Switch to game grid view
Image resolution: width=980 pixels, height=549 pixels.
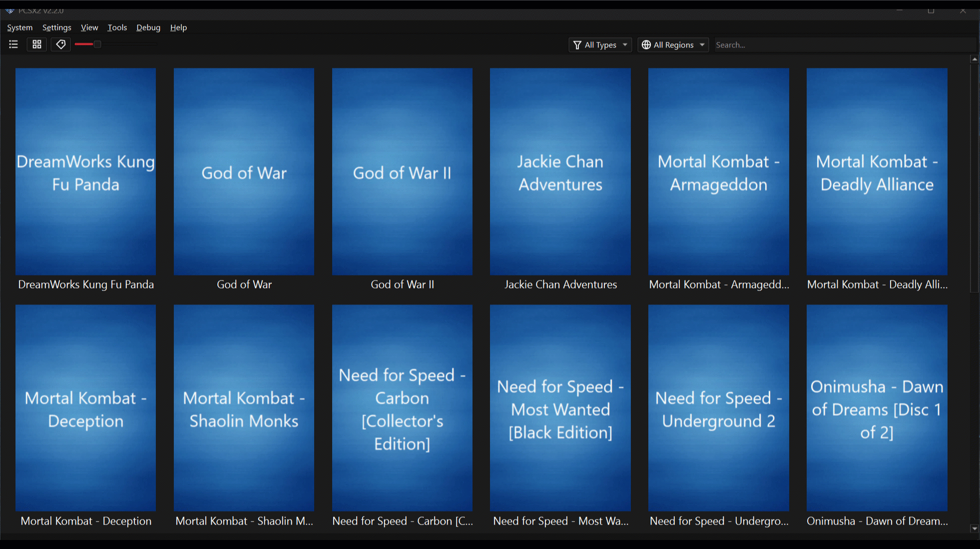pos(37,44)
